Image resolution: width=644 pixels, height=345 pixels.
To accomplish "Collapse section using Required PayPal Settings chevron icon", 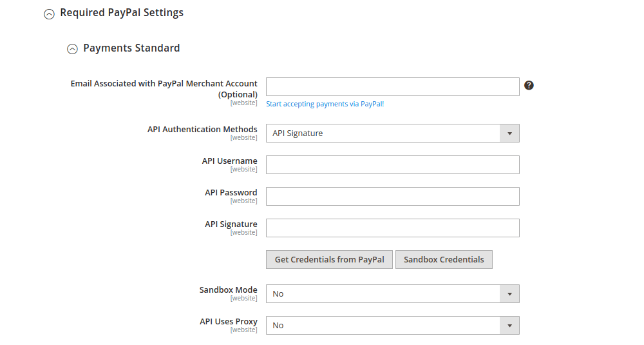I will tap(49, 14).
